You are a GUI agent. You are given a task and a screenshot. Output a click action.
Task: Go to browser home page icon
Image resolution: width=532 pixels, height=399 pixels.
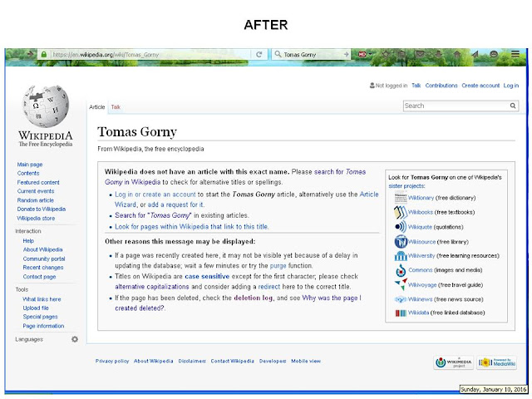pos(457,54)
